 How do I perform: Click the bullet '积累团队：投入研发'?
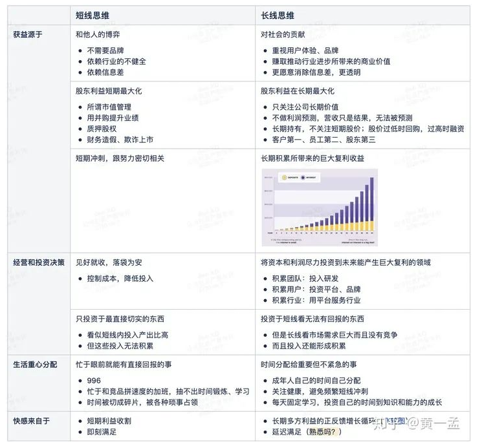tap(305, 279)
